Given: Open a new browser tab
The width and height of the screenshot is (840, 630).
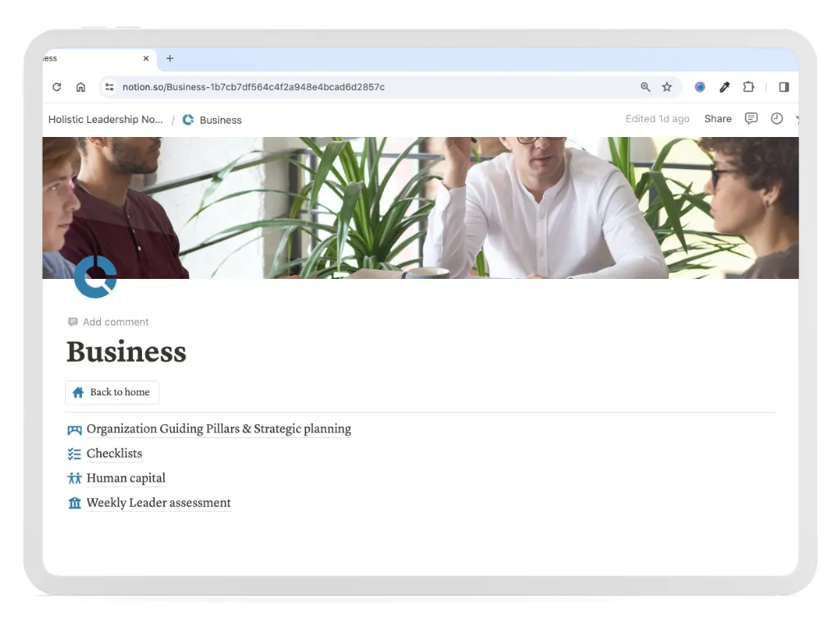Looking at the screenshot, I should [x=170, y=58].
